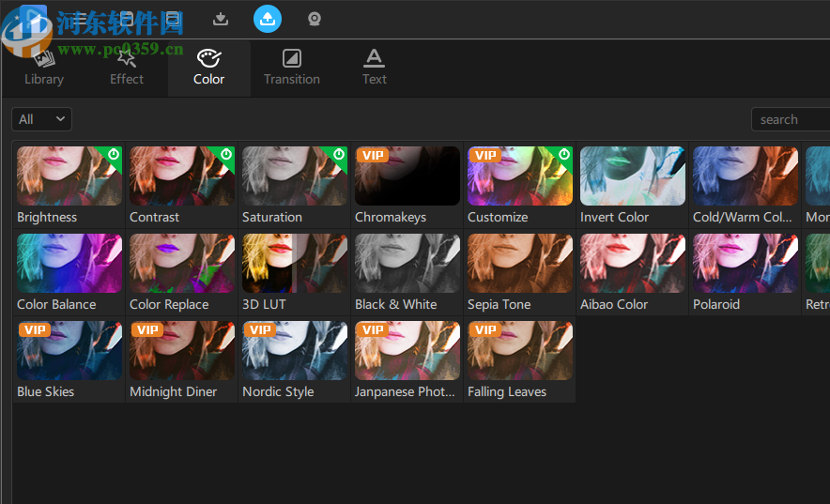Click the hamburger menu icon at top

click(81, 19)
